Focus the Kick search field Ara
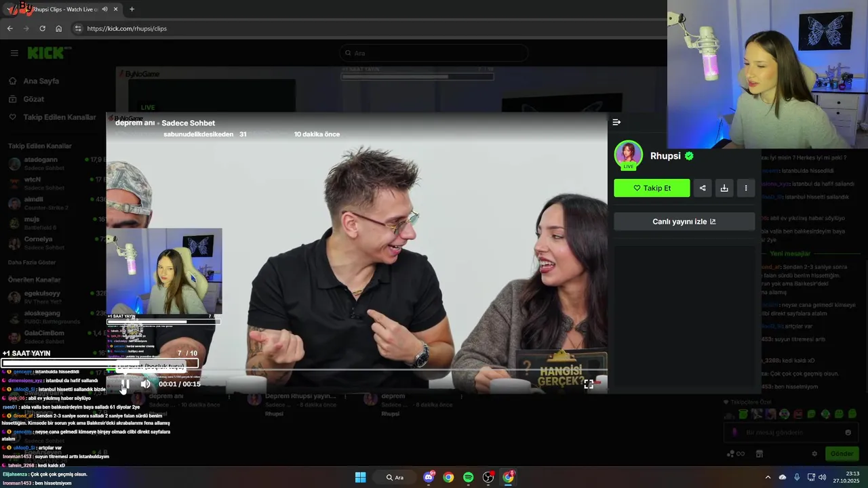The width and height of the screenshot is (868, 488). 434,53
